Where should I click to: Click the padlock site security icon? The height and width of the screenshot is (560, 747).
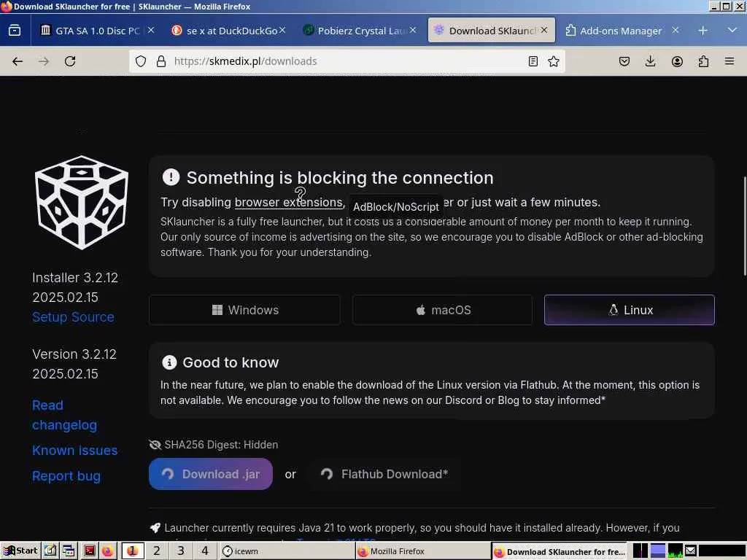[x=161, y=61]
